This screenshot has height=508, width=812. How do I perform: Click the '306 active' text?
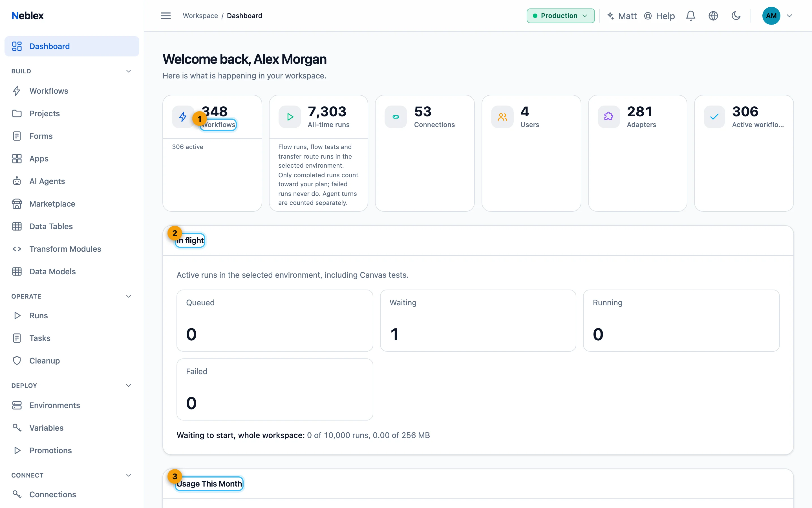(187, 147)
